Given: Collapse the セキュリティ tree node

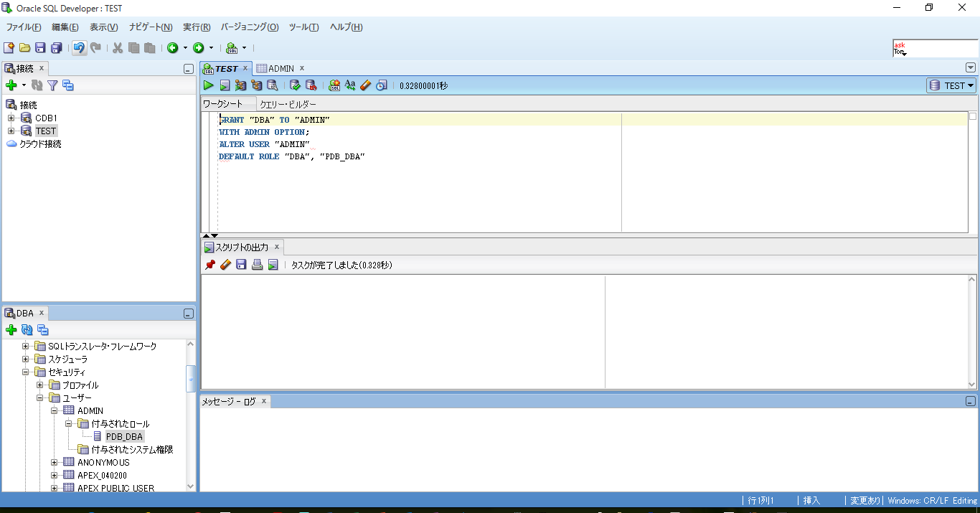Looking at the screenshot, I should (x=26, y=372).
